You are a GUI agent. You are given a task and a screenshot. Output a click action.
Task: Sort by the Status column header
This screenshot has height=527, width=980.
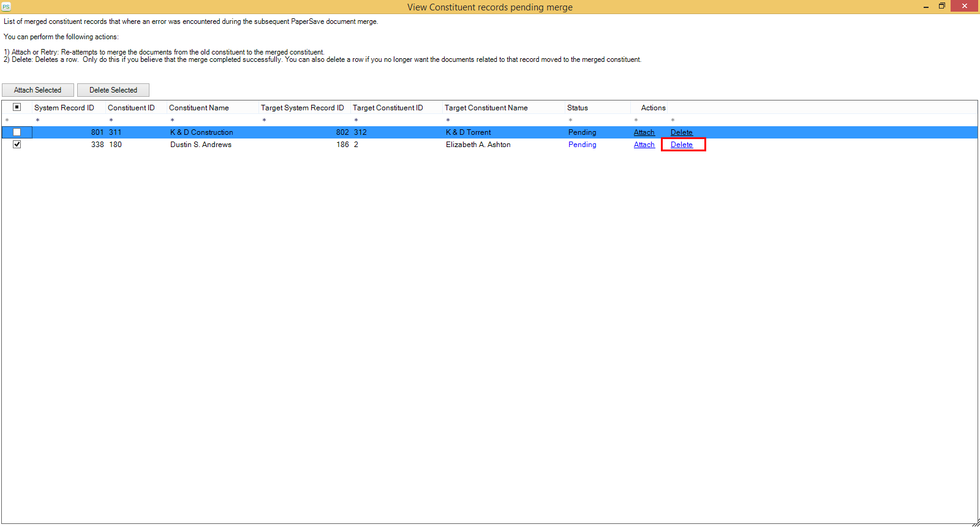coord(578,108)
